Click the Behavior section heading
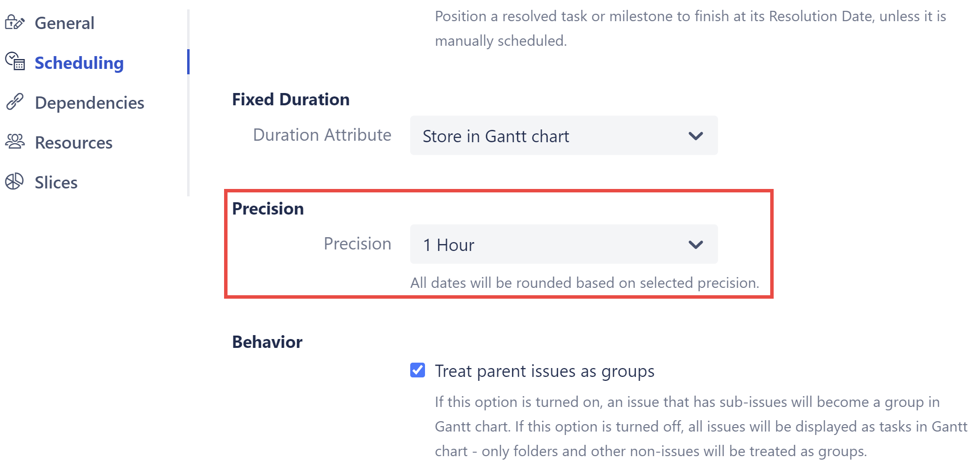Screen dimensions: 980x465 pos(267,342)
